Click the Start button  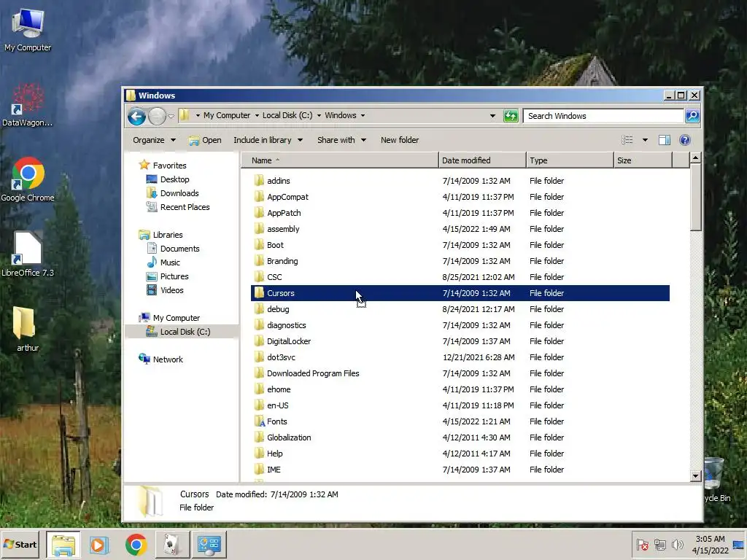pyautogui.click(x=20, y=545)
